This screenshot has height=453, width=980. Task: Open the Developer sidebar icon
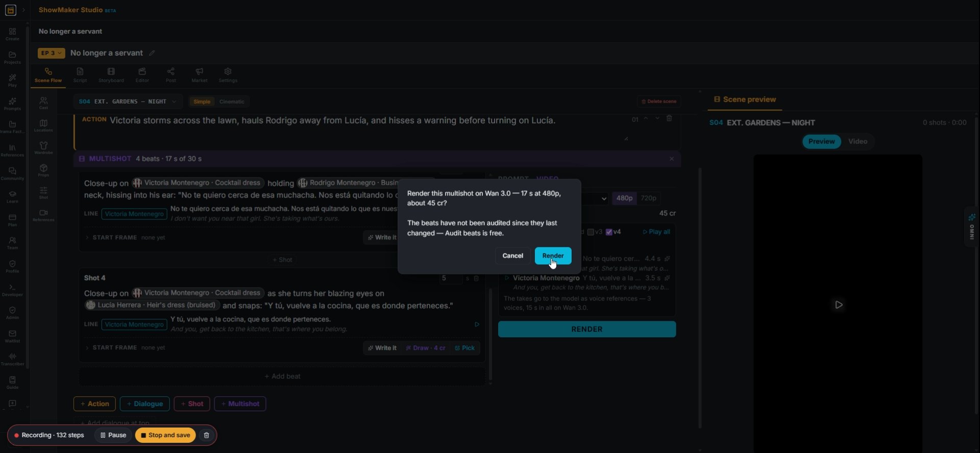12,290
